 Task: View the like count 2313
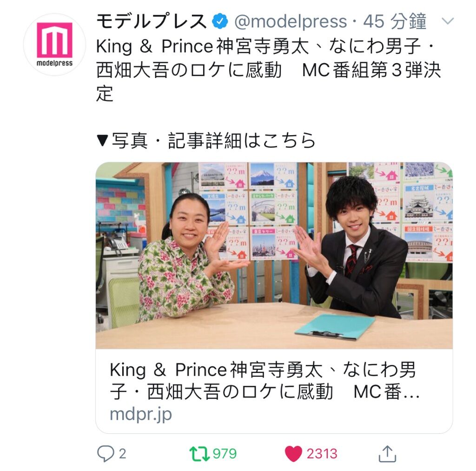tap(322, 454)
